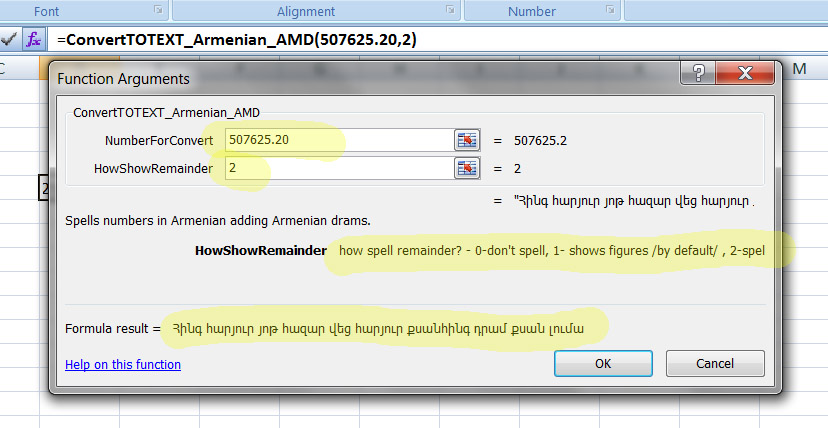
Task: Collapse dialog using NumberForConvert range selector icon
Action: coord(466,140)
